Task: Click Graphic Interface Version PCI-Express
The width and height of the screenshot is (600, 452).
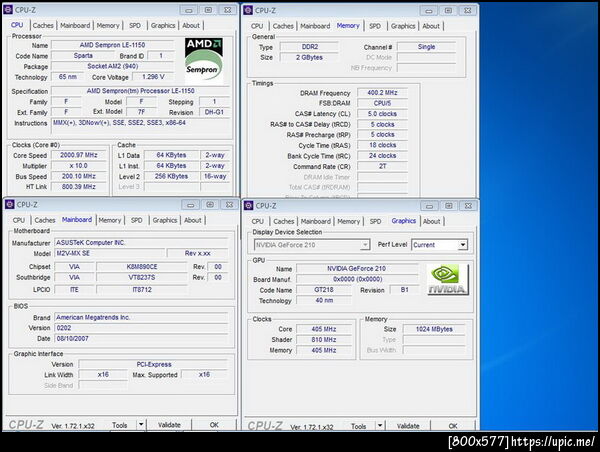Action: tap(153, 364)
